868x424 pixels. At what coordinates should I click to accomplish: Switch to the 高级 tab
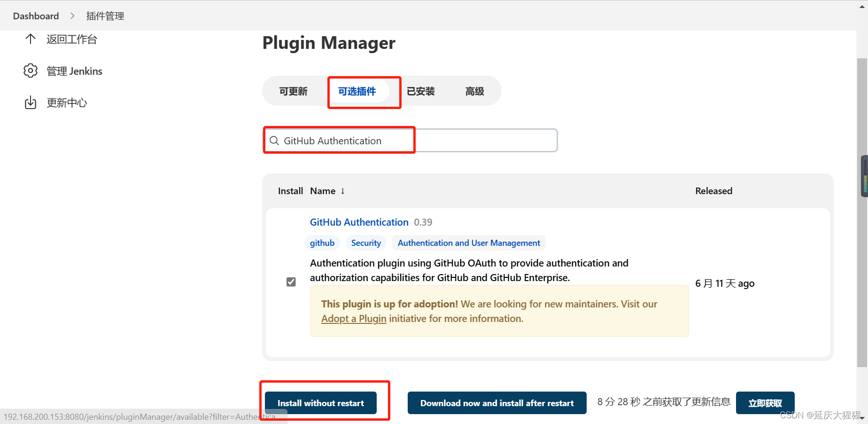tap(475, 91)
